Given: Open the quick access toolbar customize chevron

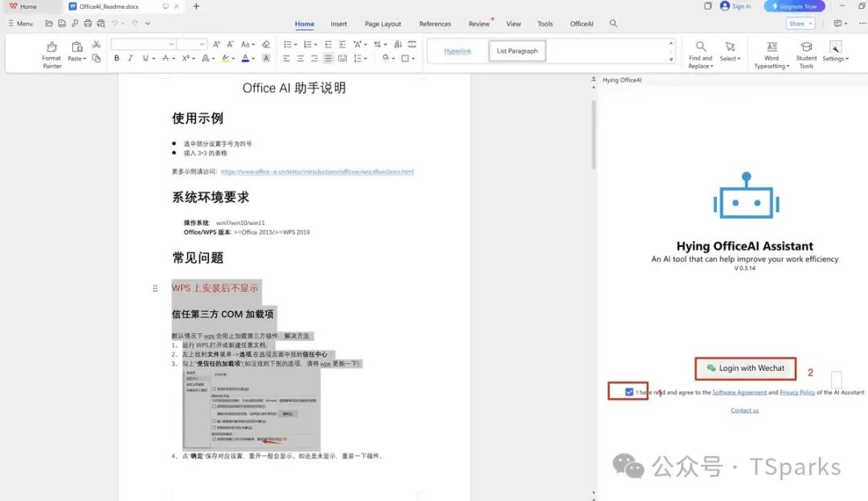Looking at the screenshot, I should click(x=148, y=23).
